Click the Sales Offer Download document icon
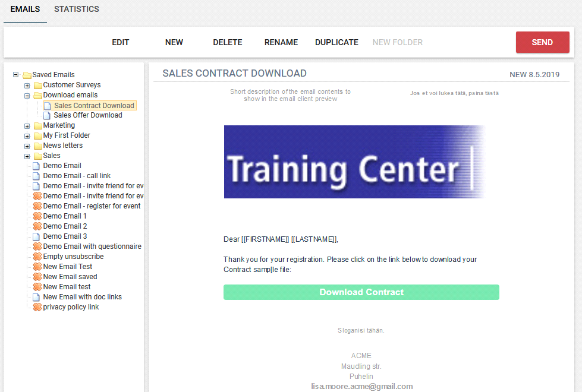Viewport: 582px width, 392px height. point(47,115)
